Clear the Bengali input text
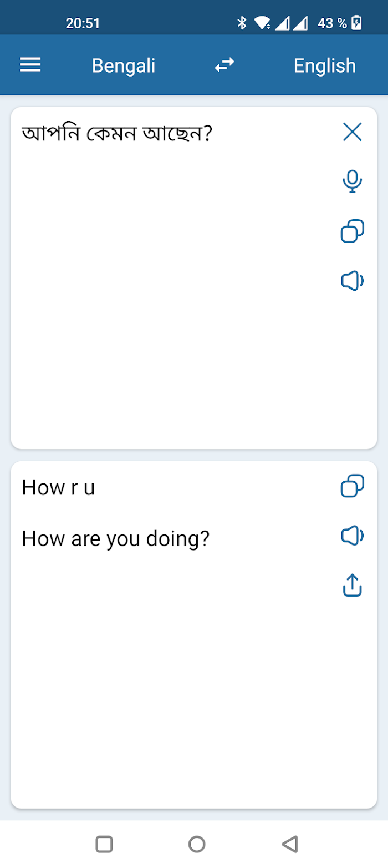This screenshot has width=388, height=868. pos(352,132)
